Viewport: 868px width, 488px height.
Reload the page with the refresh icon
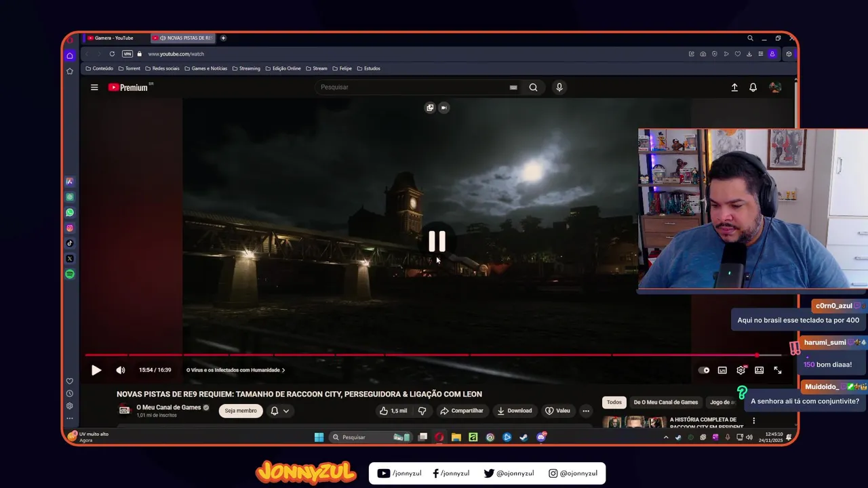click(x=112, y=54)
